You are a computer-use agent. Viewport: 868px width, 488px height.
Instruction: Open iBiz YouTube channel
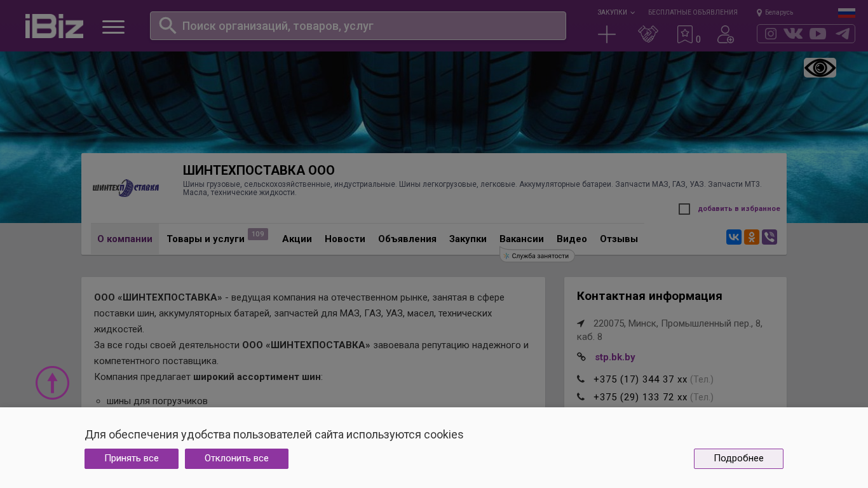pyautogui.click(x=818, y=34)
